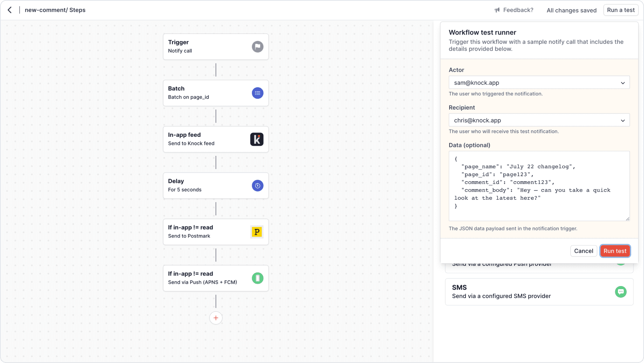Click the Push notification phone icon
Viewport: 644px width, 363px height.
[257, 278]
